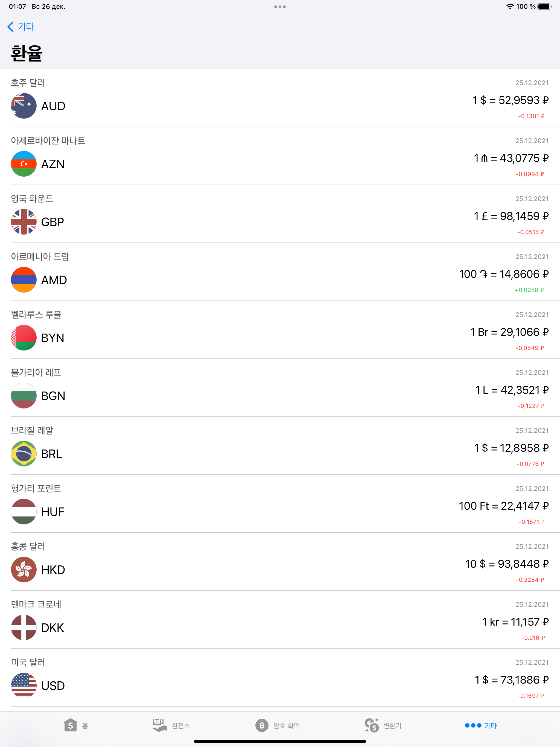Tap the 환율 page title
The image size is (560, 747).
click(x=27, y=53)
